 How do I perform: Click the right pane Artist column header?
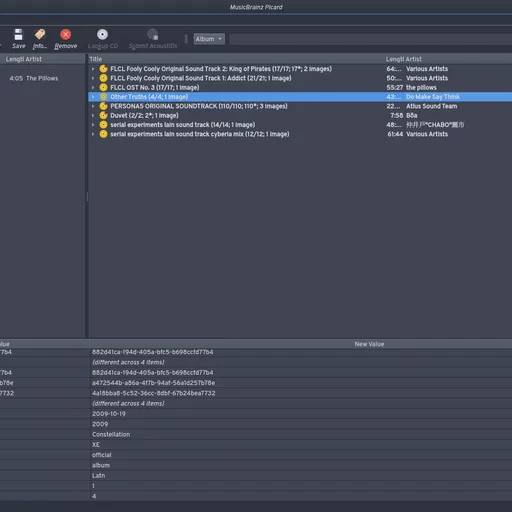(x=414, y=59)
